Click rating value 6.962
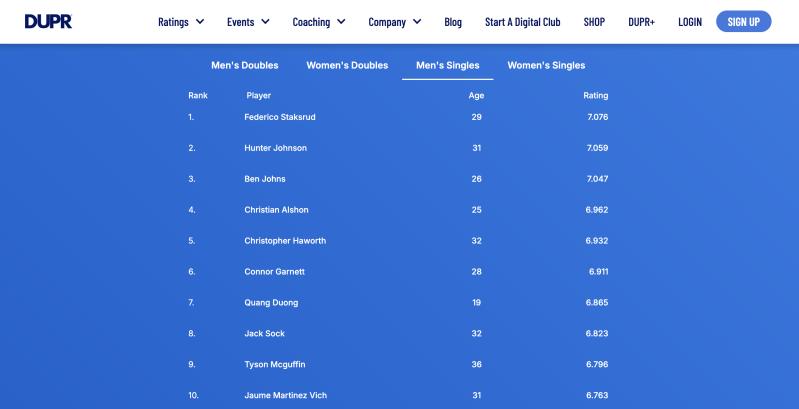Viewport: 799px width, 409px height. (597, 209)
